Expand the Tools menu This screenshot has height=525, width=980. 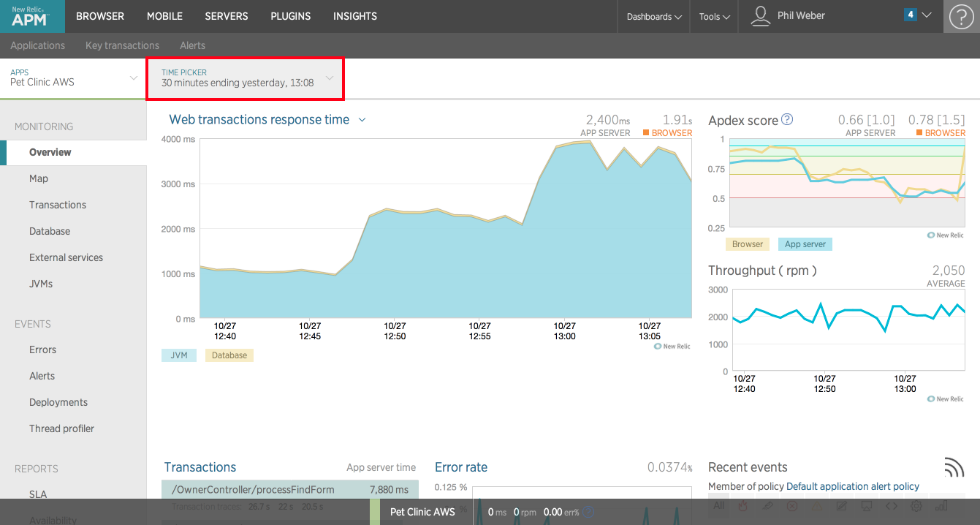coord(714,16)
